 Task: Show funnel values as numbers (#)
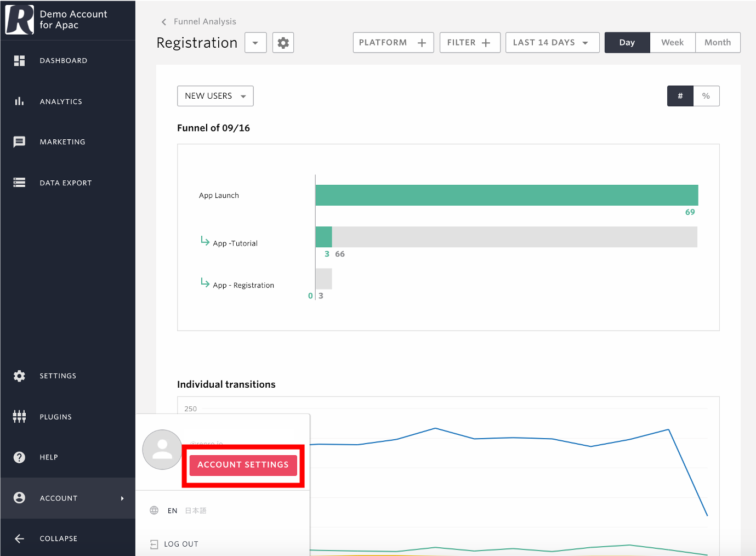tap(680, 96)
